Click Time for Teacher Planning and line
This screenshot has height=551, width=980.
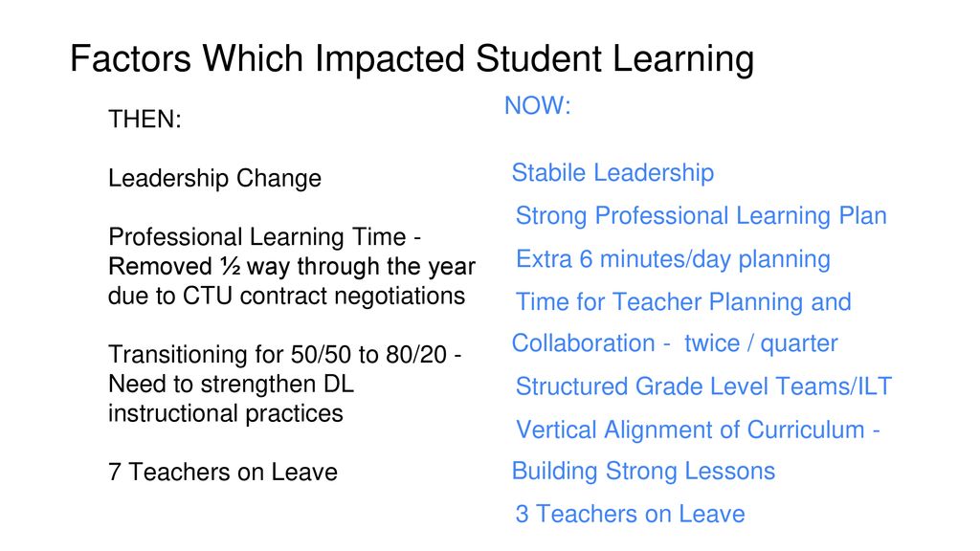(x=683, y=302)
